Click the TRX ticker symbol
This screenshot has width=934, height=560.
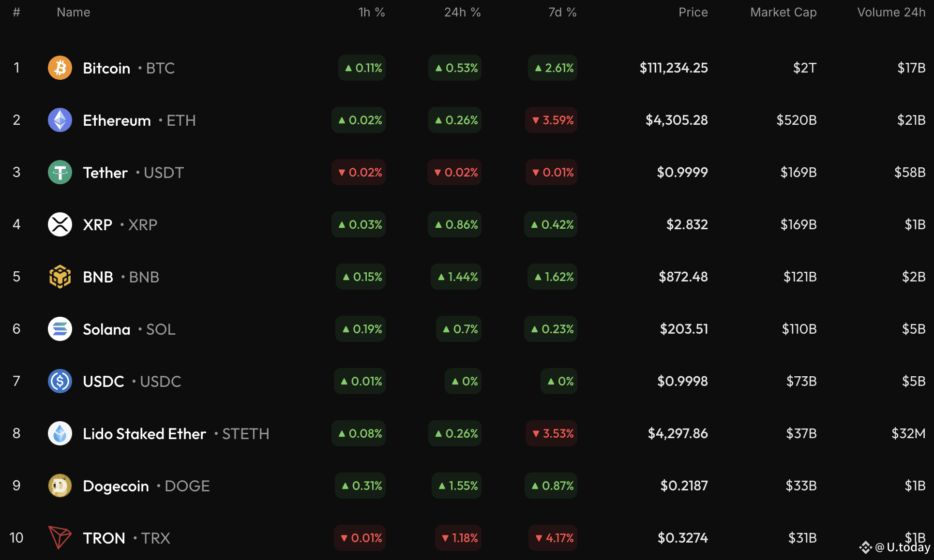coord(155,538)
